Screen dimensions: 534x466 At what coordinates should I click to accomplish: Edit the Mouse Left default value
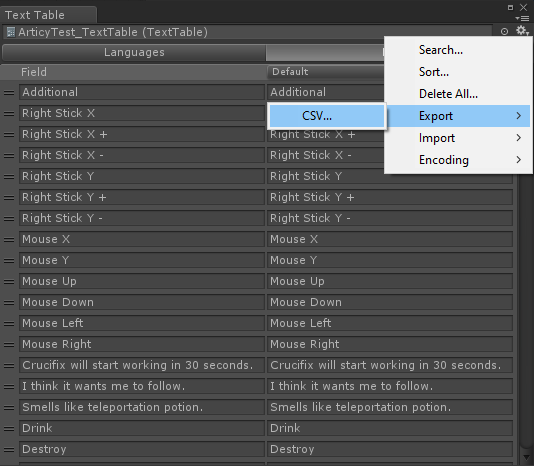(390, 323)
